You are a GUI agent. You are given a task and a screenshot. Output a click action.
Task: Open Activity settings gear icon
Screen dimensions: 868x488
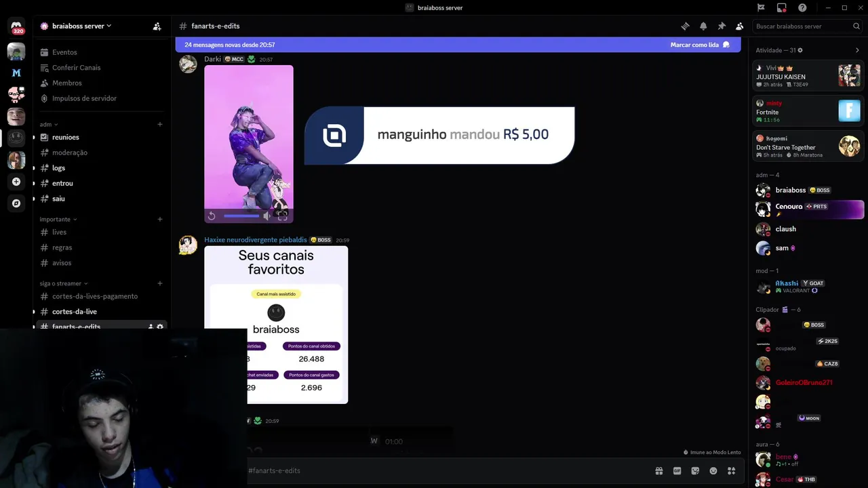point(800,50)
